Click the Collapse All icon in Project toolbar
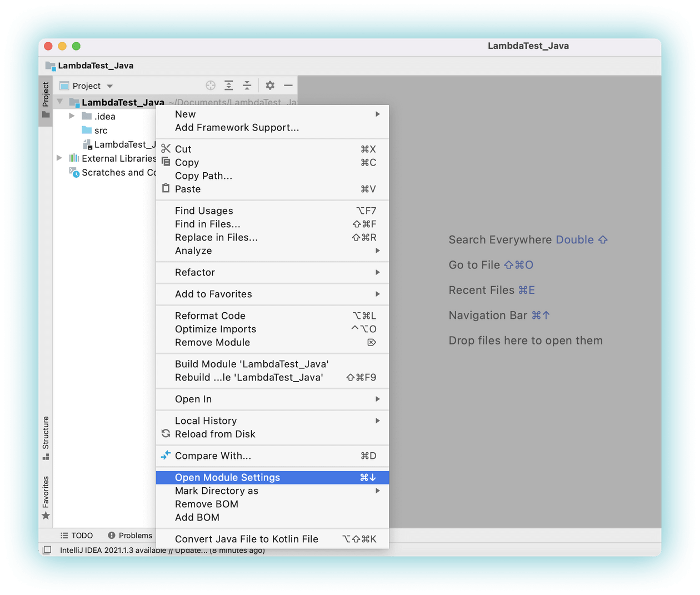 click(246, 85)
